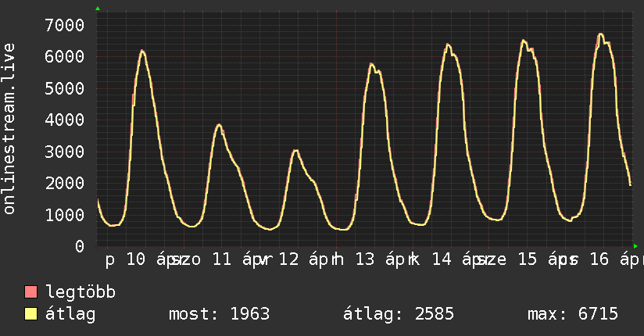Click the 'átlag: 2585' average value
The image size is (644, 336).
399,314
